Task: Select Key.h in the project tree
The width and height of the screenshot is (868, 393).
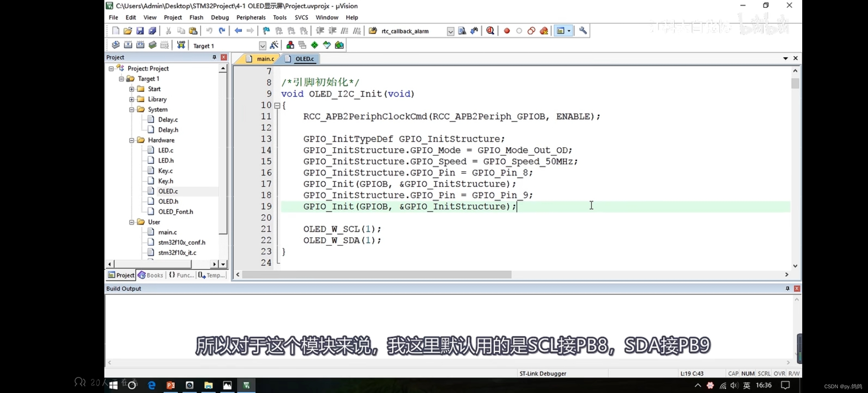Action: 166,181
